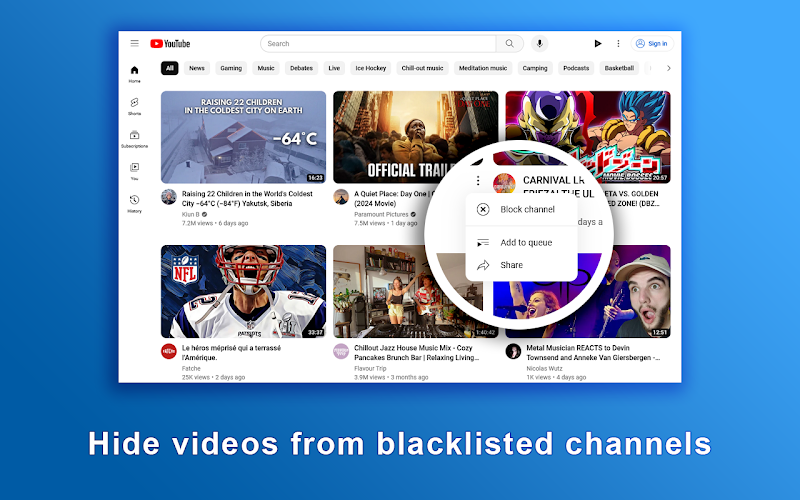The image size is (800, 500).
Task: Open Subscriptions in sidebar
Action: coord(134,139)
